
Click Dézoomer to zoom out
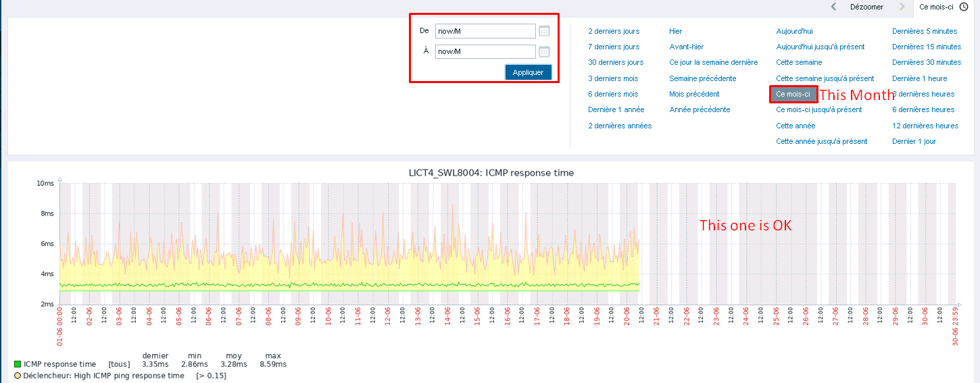[866, 7]
